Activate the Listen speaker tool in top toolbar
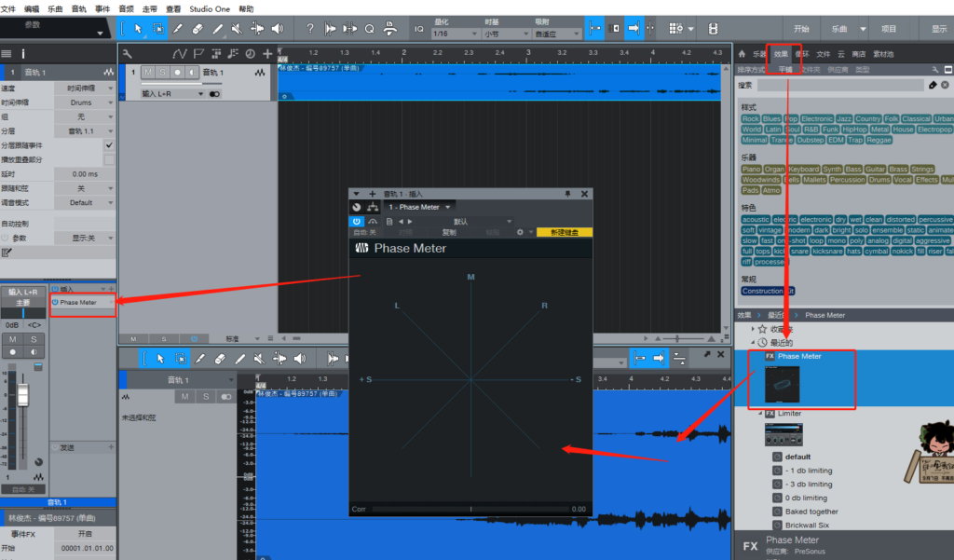 tap(278, 29)
